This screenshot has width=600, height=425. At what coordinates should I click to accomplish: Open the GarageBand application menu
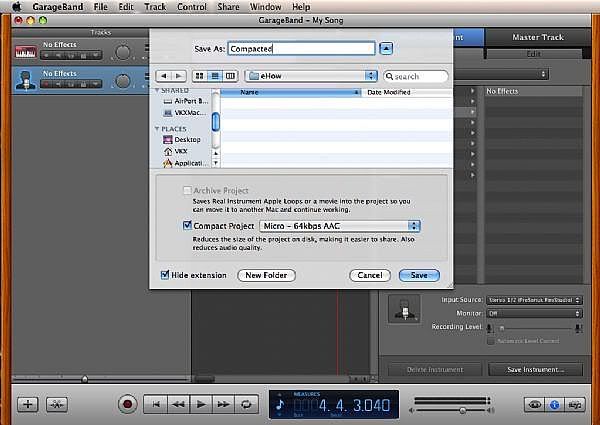tap(56, 7)
